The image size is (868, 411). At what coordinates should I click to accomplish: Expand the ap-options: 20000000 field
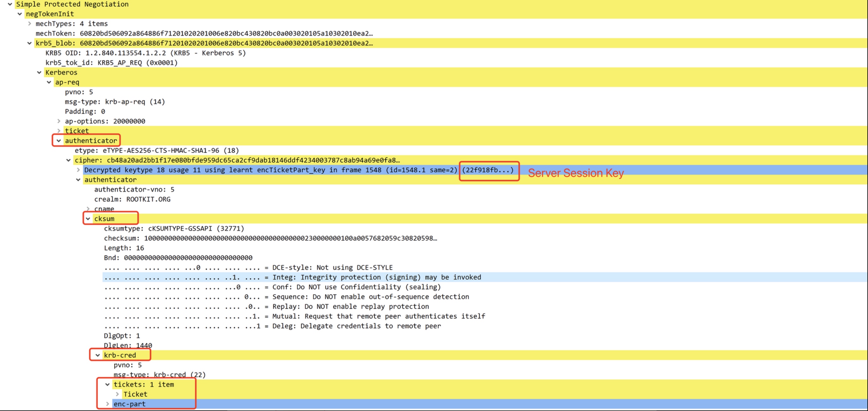point(59,121)
